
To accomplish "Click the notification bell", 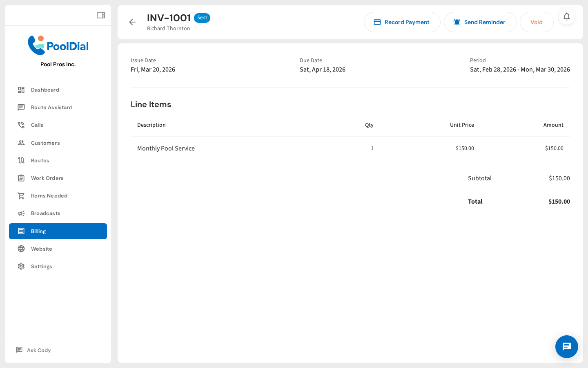I will click(567, 17).
